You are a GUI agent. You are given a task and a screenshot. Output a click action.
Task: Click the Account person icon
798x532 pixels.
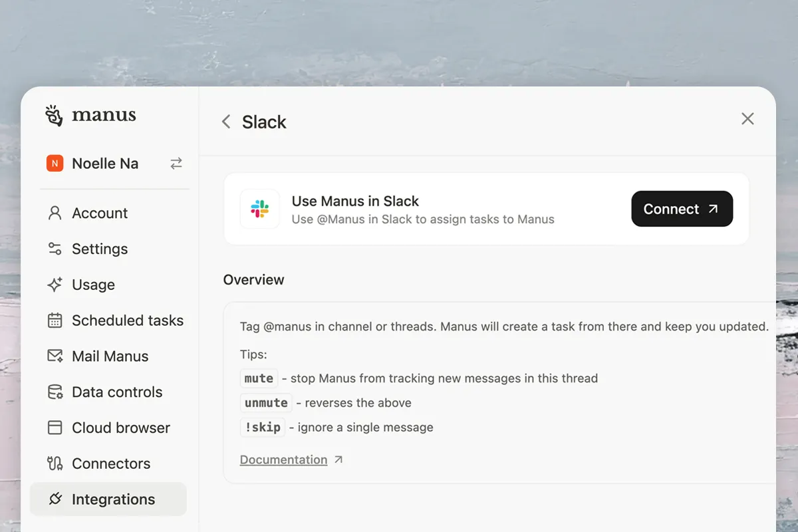55,213
